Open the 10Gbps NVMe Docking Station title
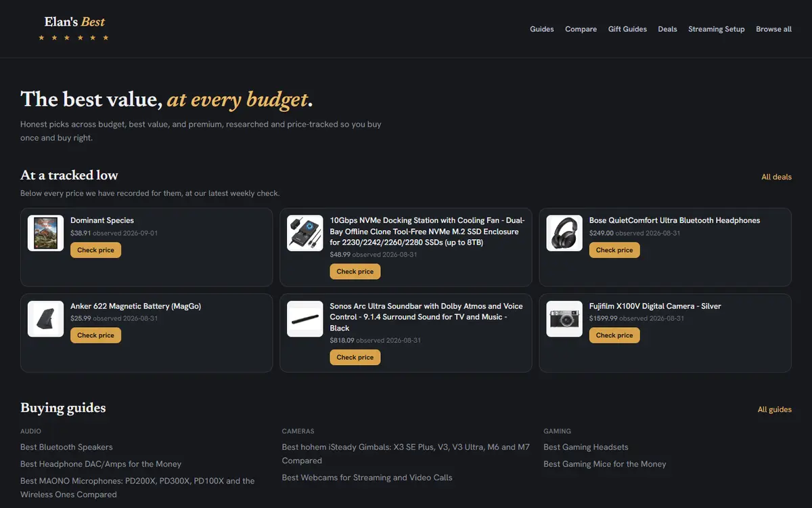The image size is (812, 508). 428,231
